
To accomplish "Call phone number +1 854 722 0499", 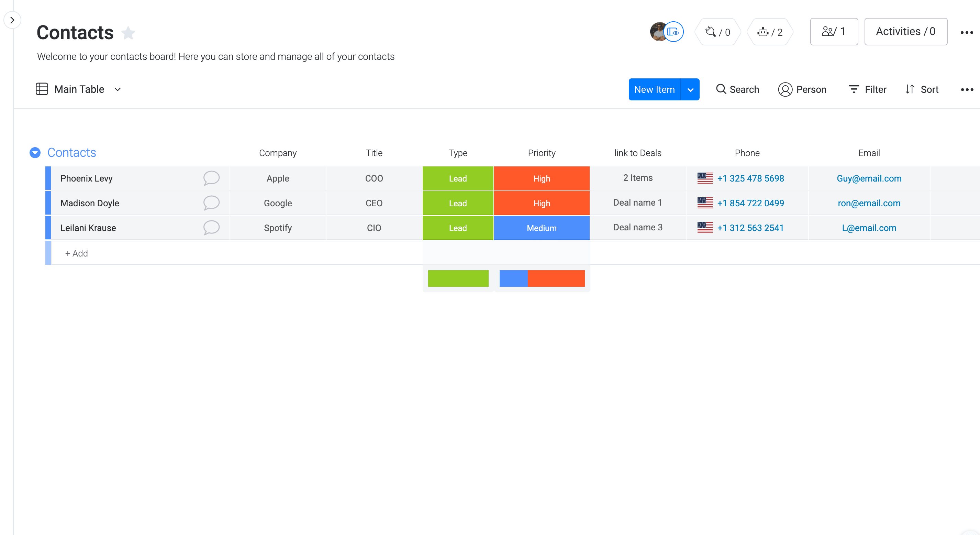I will [750, 203].
